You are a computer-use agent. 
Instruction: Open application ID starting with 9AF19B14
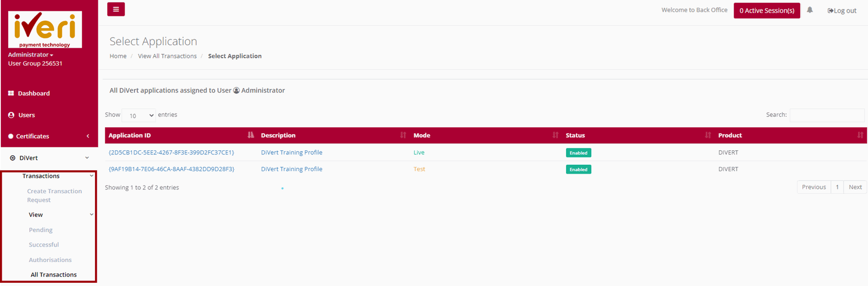pyautogui.click(x=171, y=169)
